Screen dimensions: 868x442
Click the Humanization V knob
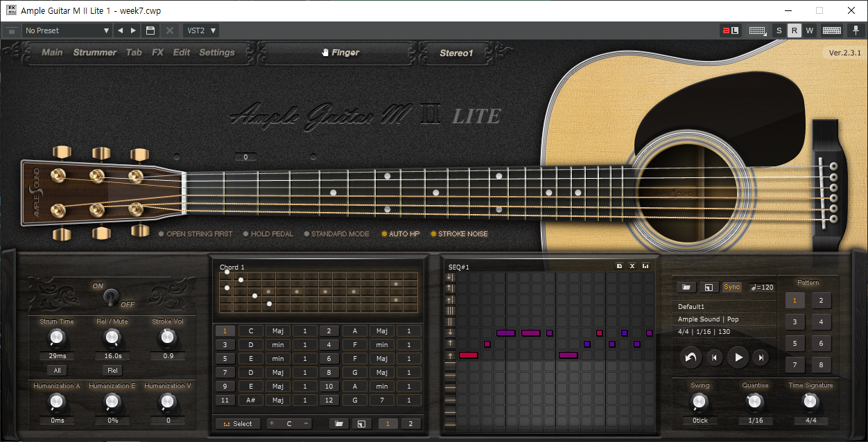tap(167, 402)
